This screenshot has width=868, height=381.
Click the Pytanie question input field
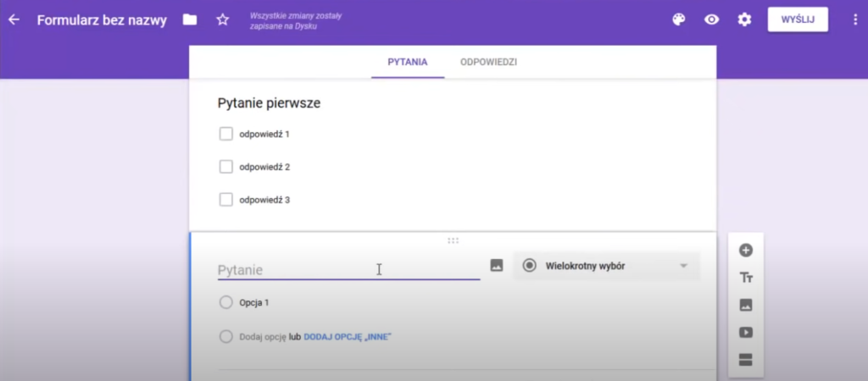point(348,270)
